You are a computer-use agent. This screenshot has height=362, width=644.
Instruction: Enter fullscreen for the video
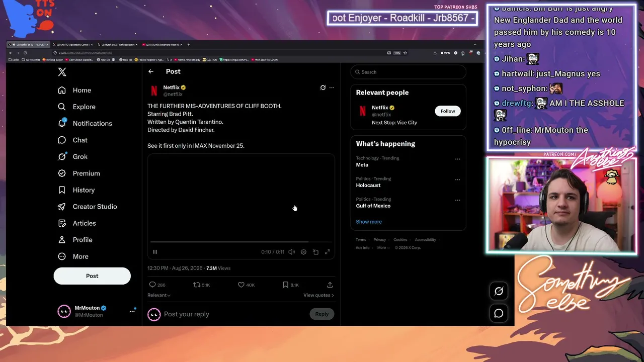click(x=327, y=252)
